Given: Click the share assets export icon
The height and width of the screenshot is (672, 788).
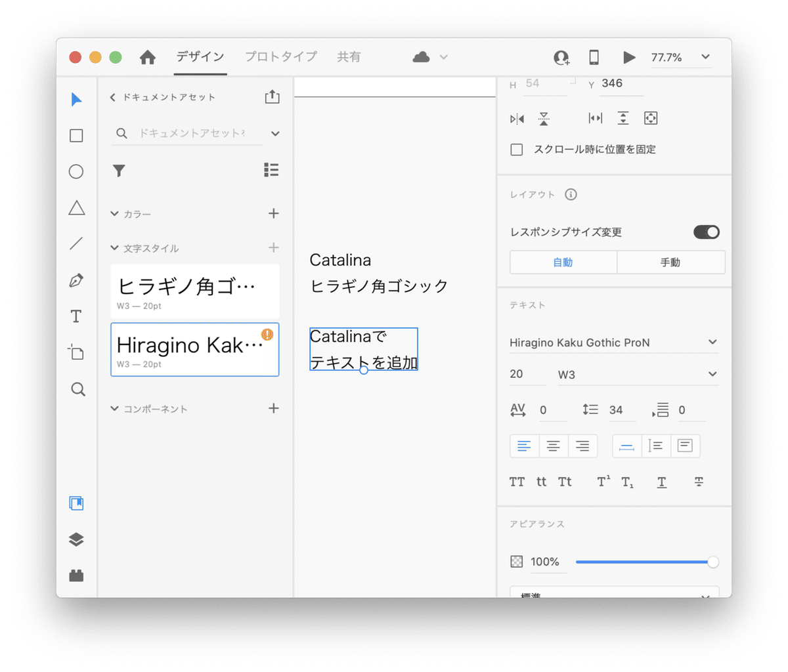Looking at the screenshot, I should click(272, 97).
